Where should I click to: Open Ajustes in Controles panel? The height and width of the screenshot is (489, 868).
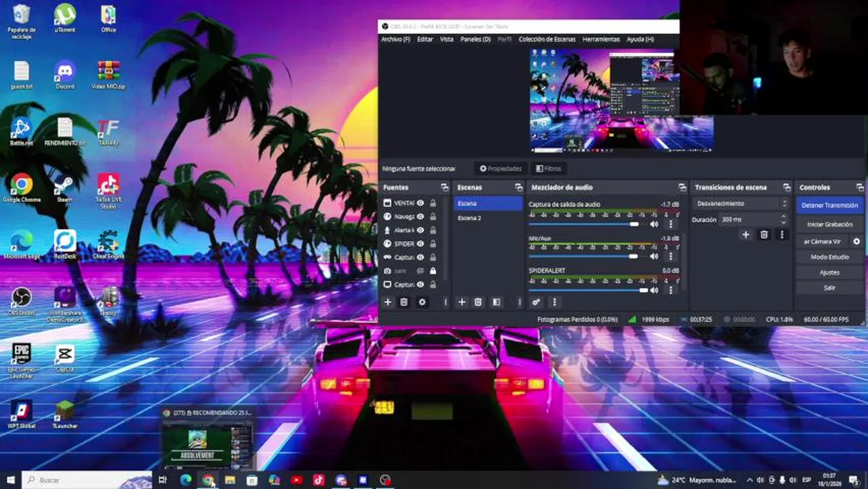(829, 272)
